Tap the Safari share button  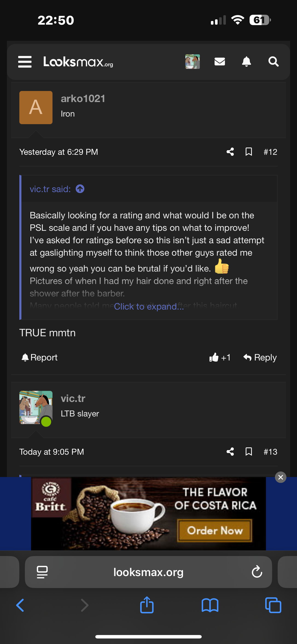pos(147,605)
